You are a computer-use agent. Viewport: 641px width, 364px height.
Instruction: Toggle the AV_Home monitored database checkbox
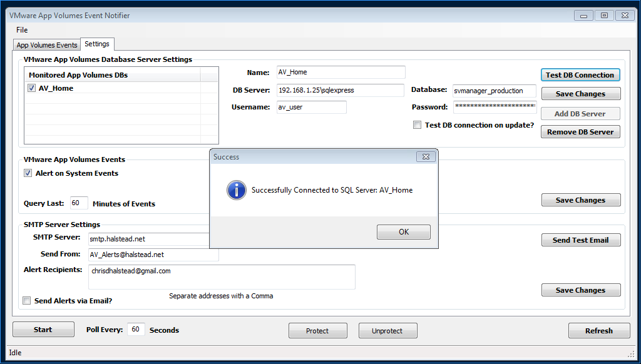click(32, 89)
